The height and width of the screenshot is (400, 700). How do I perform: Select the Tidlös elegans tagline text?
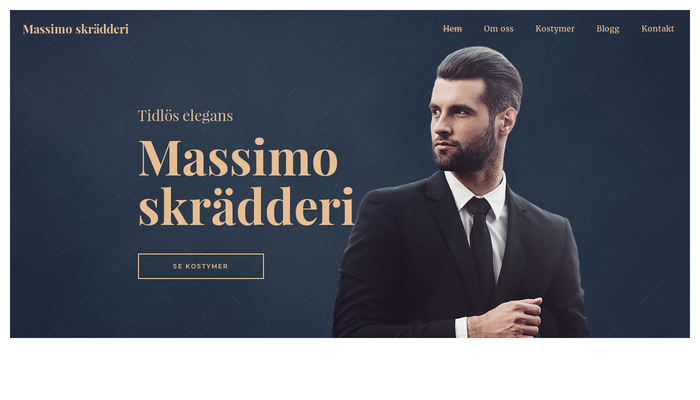click(185, 116)
